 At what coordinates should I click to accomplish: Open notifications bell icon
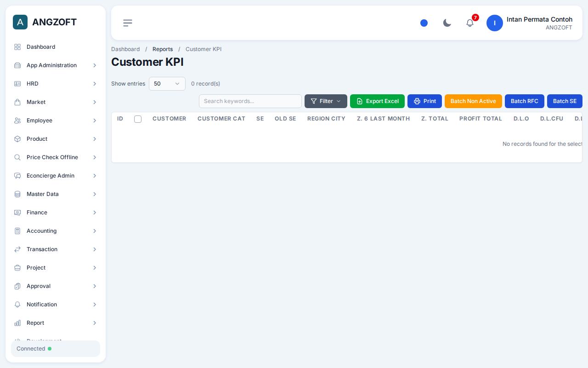tap(470, 23)
